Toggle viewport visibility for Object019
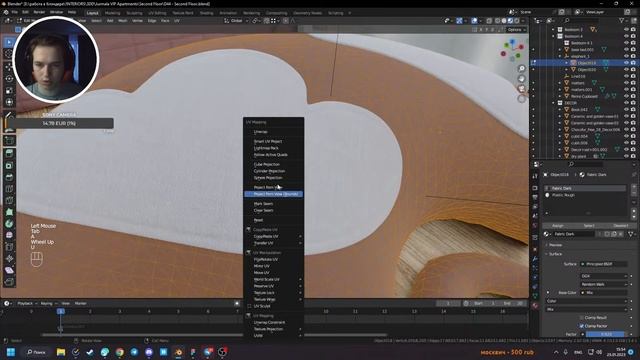Screen dimensions: 640x360 point(626,63)
